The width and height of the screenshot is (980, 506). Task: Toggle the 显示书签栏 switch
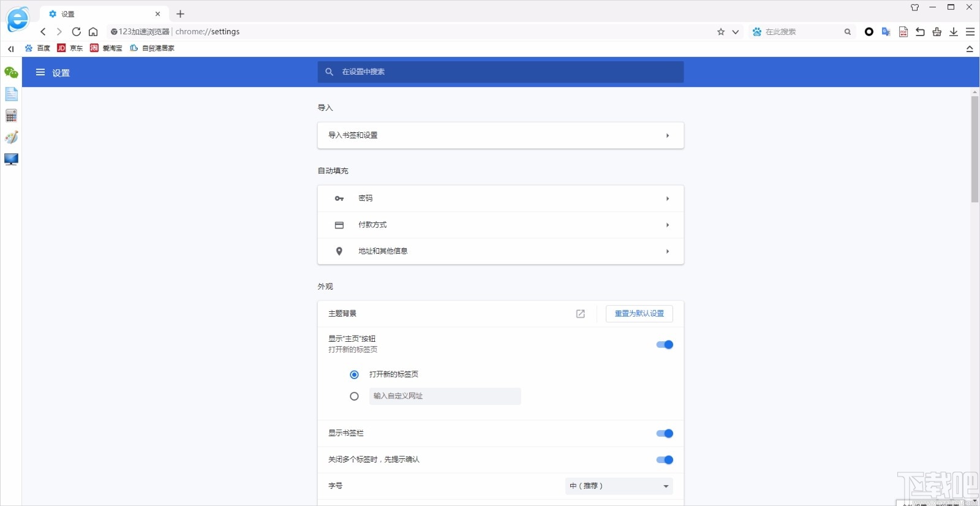(x=665, y=433)
